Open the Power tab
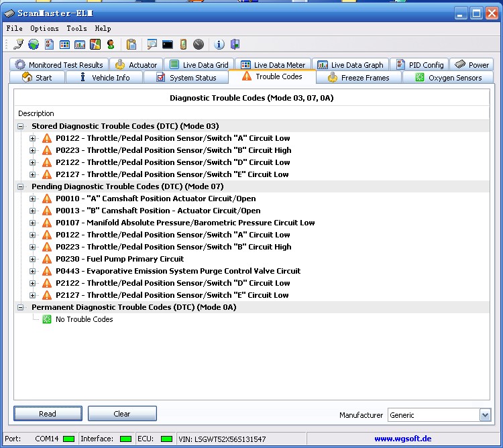The height and width of the screenshot is (448, 503). [471, 65]
